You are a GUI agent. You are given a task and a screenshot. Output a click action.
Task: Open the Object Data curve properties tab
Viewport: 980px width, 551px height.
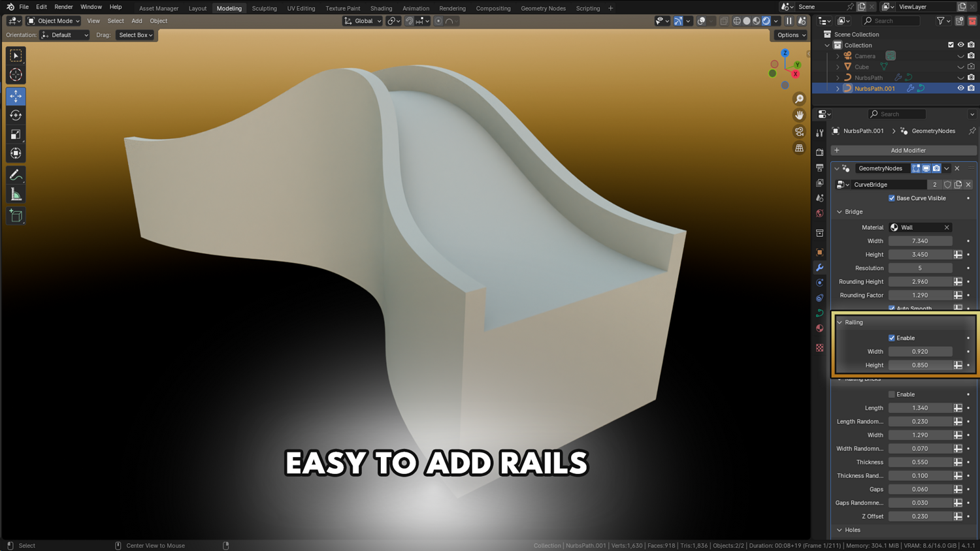(x=820, y=313)
